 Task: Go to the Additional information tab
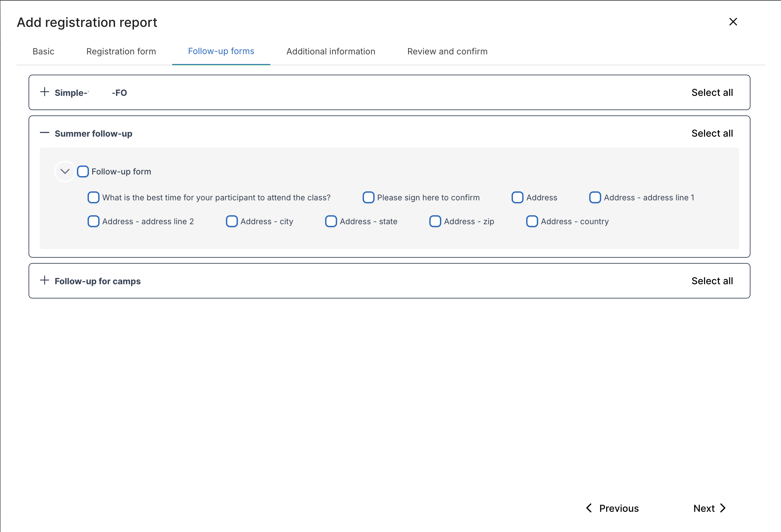point(331,51)
